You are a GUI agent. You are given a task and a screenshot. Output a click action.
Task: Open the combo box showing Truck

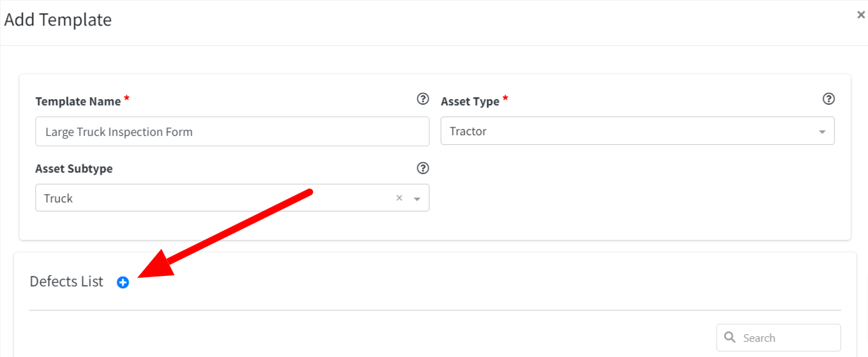232,198
